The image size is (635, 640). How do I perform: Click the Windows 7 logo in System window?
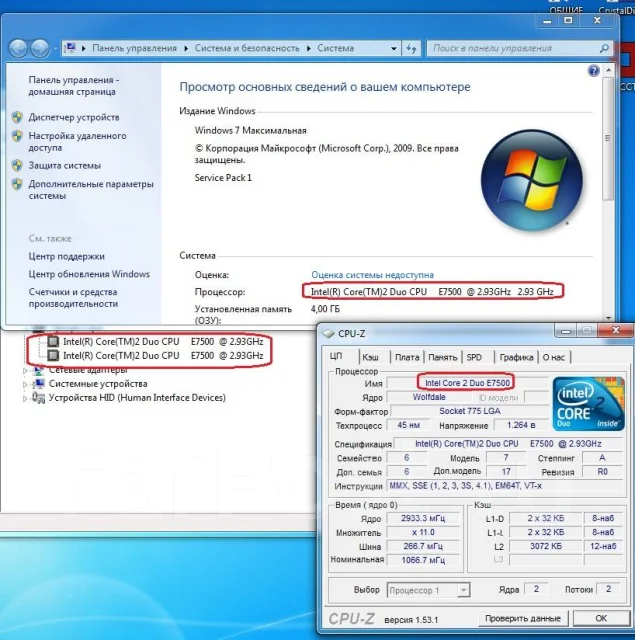pyautogui.click(x=531, y=180)
